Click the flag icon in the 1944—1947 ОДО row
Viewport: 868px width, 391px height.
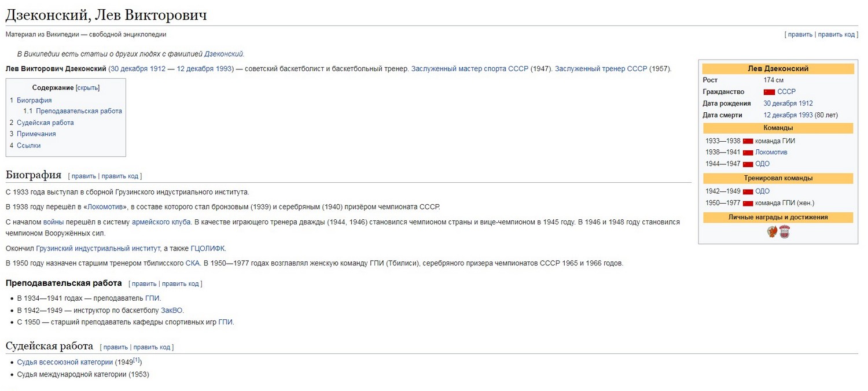pos(748,164)
